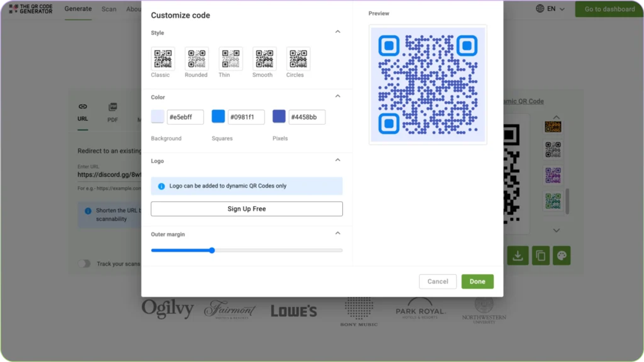Edit the squares hex field #0981f1
Viewport: 644px width, 362px height.
pyautogui.click(x=246, y=117)
